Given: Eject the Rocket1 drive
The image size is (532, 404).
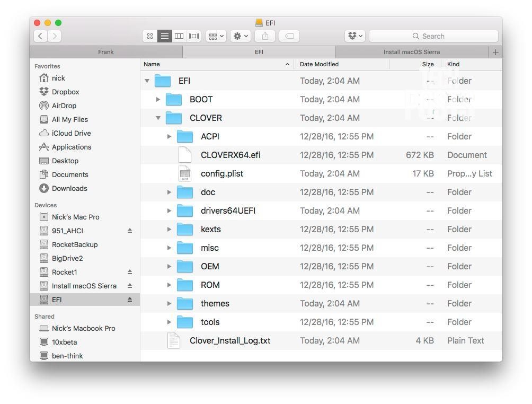Looking at the screenshot, I should pos(130,272).
